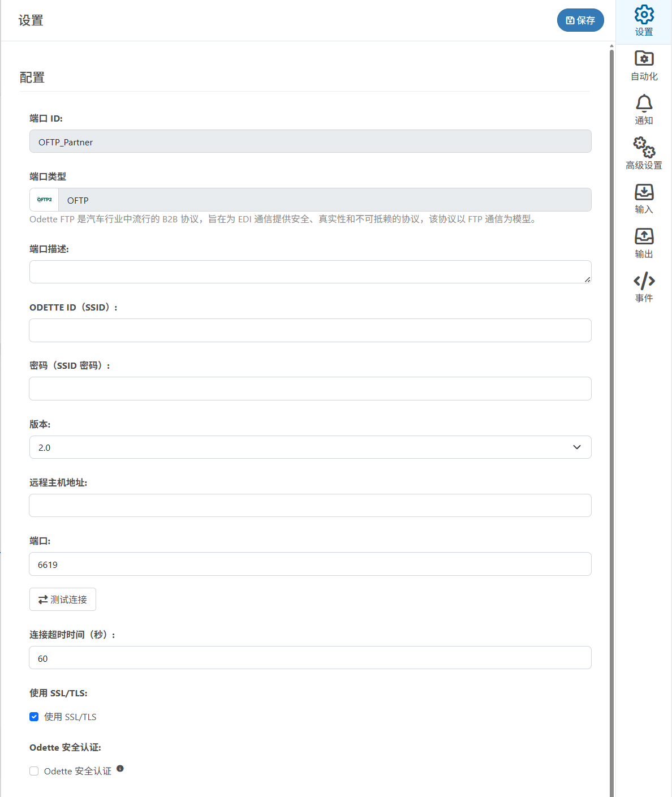Focus the 密码 (SSID 密码) input
672x797 pixels.
click(x=310, y=389)
